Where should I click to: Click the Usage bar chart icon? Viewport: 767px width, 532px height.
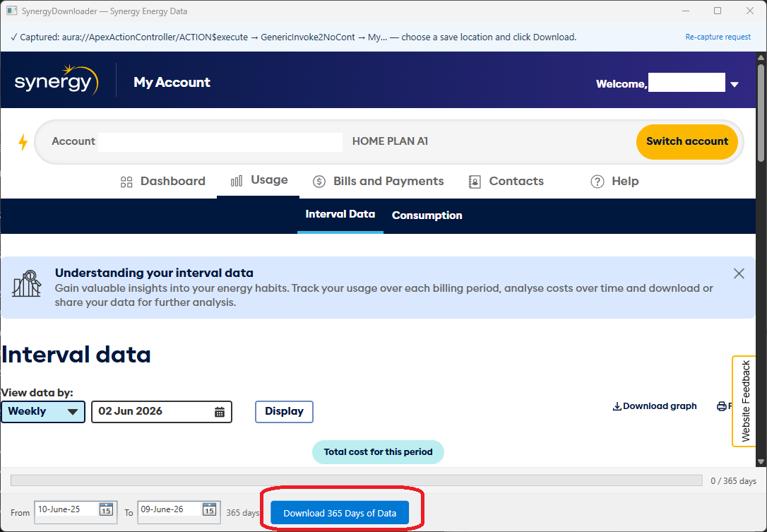(x=237, y=181)
